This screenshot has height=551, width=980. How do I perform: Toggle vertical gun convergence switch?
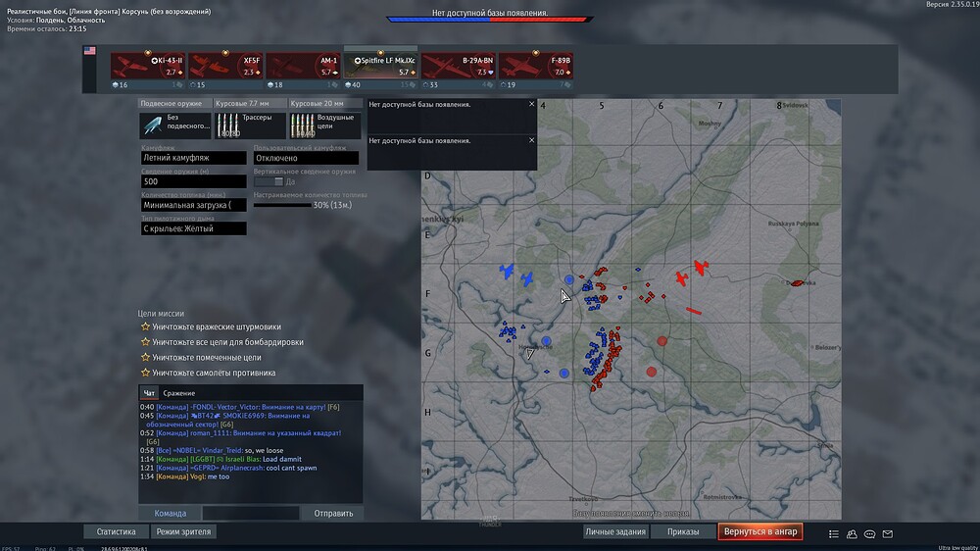[x=269, y=181]
